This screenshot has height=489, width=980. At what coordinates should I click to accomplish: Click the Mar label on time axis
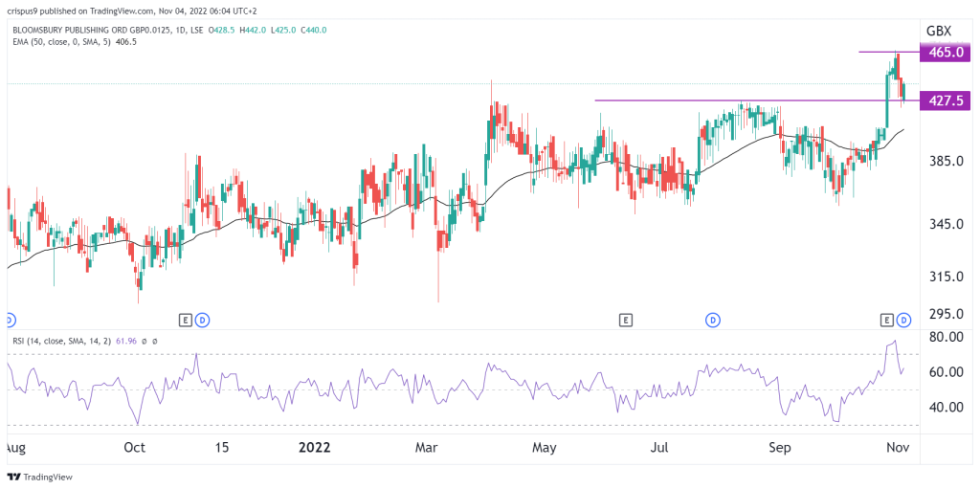[x=428, y=449]
